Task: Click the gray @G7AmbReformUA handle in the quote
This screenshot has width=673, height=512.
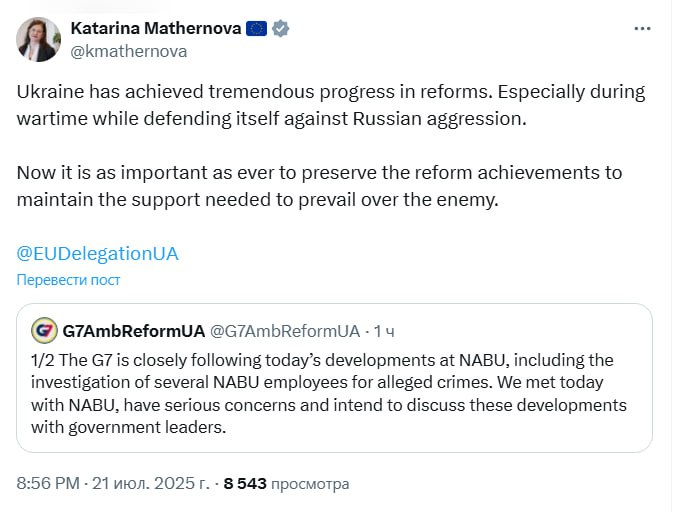Action: [283, 331]
